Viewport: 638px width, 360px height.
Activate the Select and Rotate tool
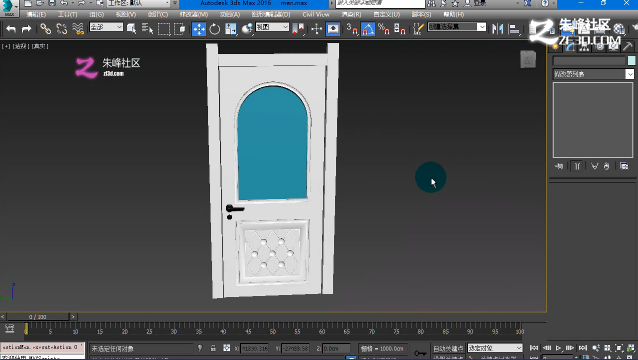point(215,29)
